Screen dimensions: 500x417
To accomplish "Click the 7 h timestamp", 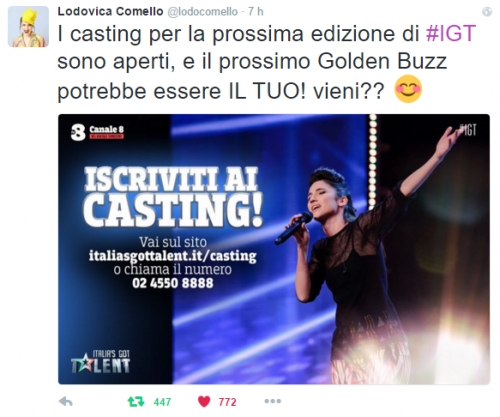I will (x=256, y=12).
